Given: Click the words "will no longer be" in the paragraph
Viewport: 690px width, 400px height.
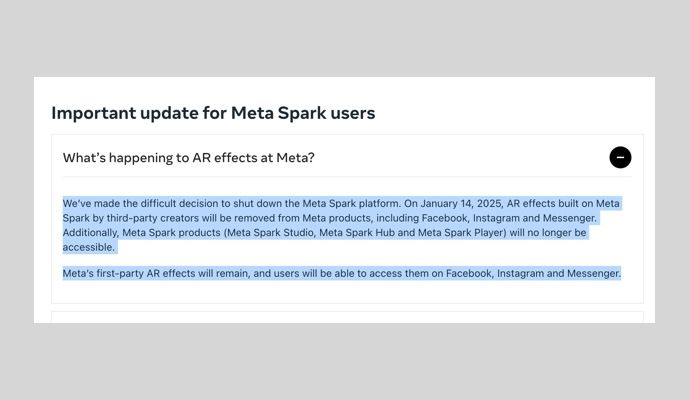Looking at the screenshot, I should (x=548, y=233).
